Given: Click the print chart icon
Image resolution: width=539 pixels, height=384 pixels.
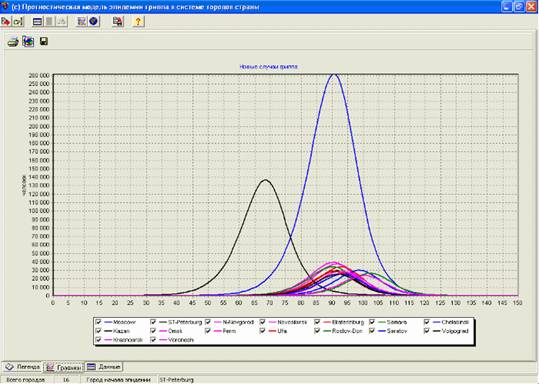Looking at the screenshot, I should point(13,42).
